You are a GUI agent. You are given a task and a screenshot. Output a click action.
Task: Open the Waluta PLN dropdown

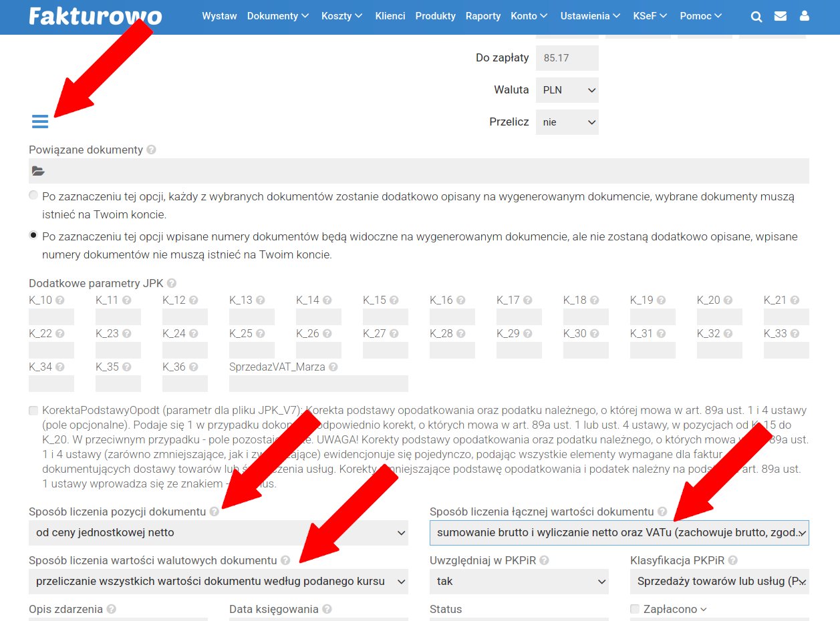tap(567, 89)
